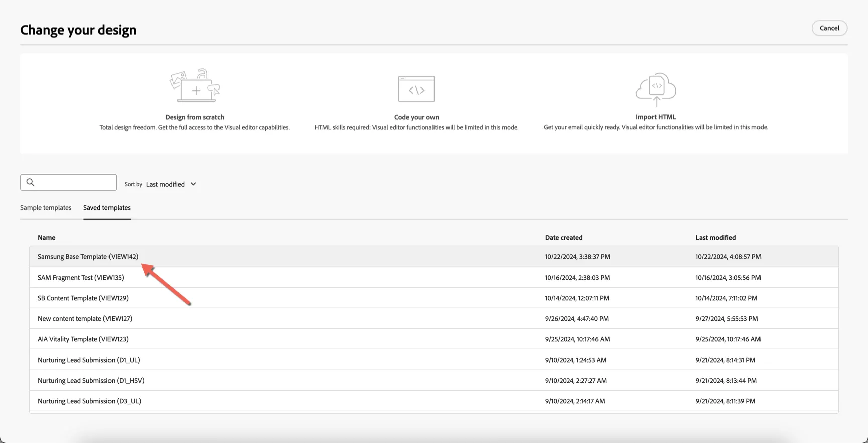Image resolution: width=868 pixels, height=443 pixels.
Task: Click the Last modified column header
Action: [716, 238]
